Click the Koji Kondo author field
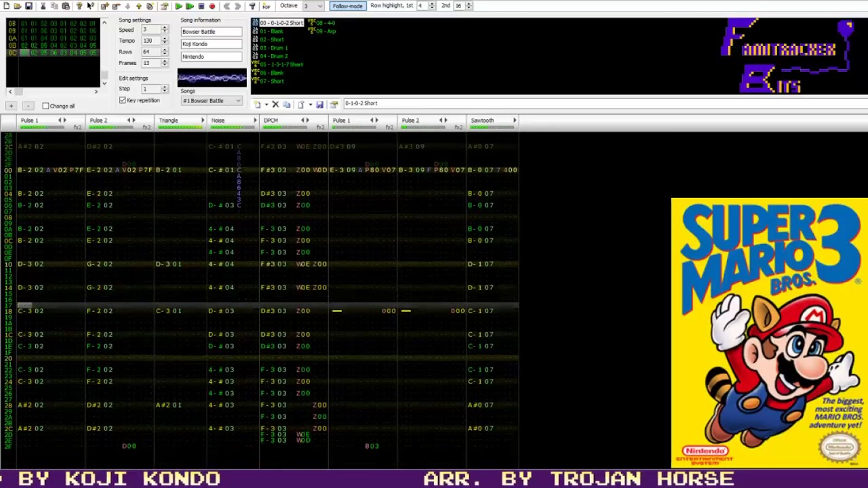 pyautogui.click(x=211, y=44)
